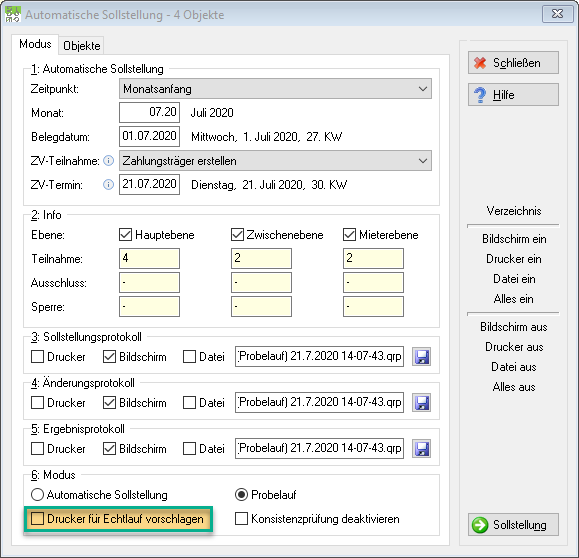
Task: Switch to the Objekte tab
Action: (x=82, y=46)
